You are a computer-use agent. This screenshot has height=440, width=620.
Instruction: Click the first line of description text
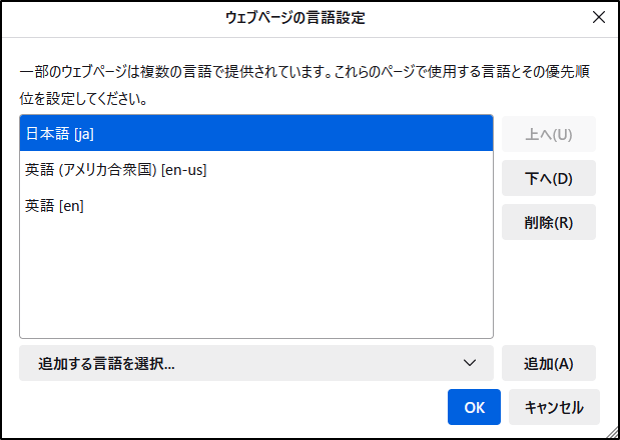click(x=300, y=74)
